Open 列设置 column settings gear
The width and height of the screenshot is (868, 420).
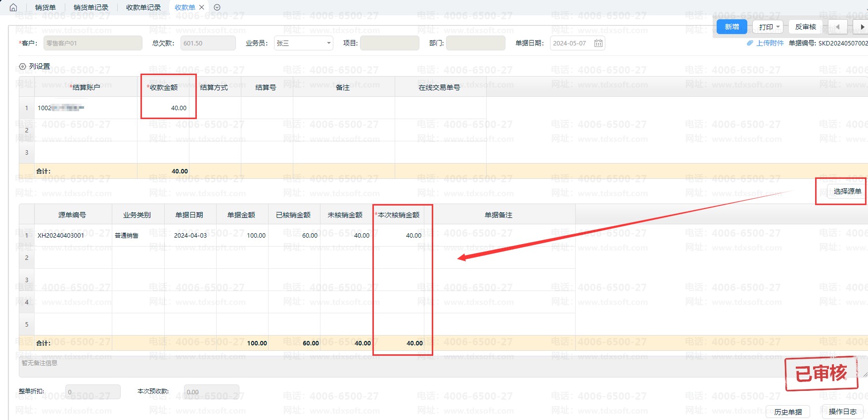point(22,67)
